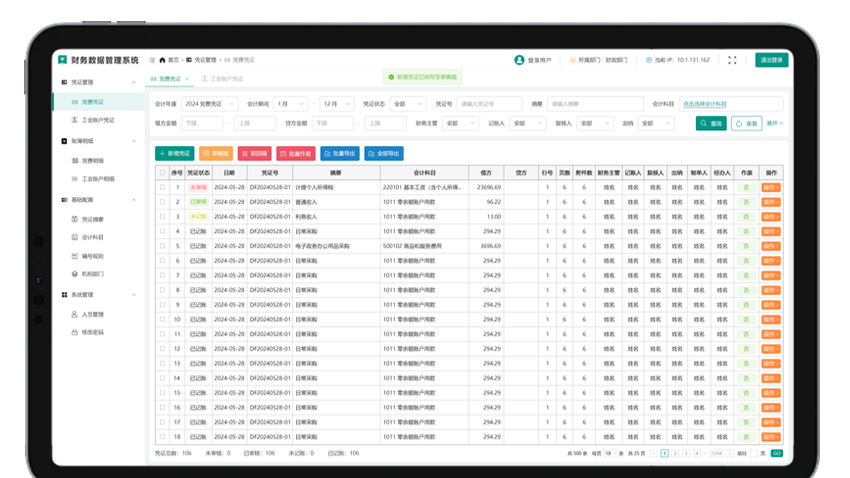Select 党费明细 in the sidebar menu
The image size is (850, 478).
point(92,160)
